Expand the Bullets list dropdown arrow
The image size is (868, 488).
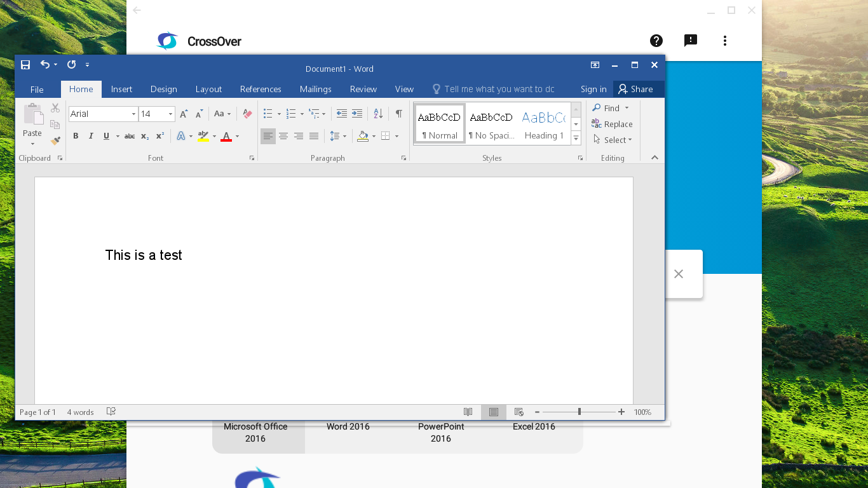click(x=279, y=114)
